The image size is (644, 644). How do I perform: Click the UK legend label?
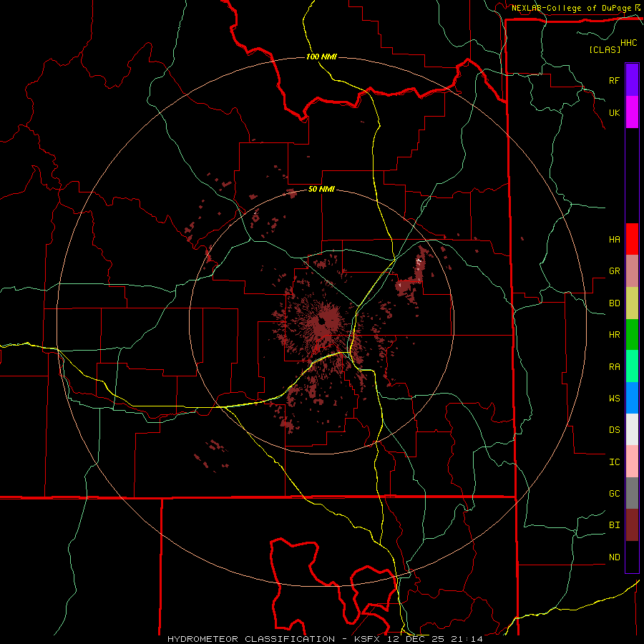(x=614, y=112)
